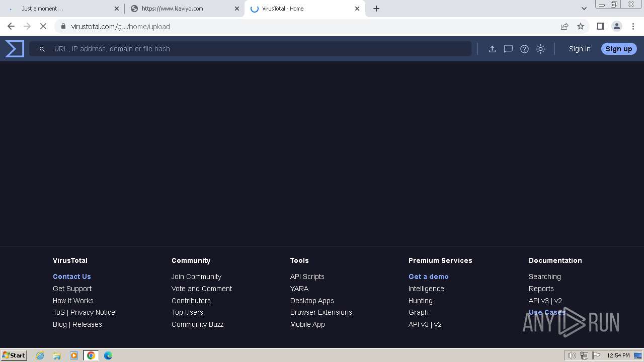
Task: Click the search magnifier icon
Action: [42, 49]
